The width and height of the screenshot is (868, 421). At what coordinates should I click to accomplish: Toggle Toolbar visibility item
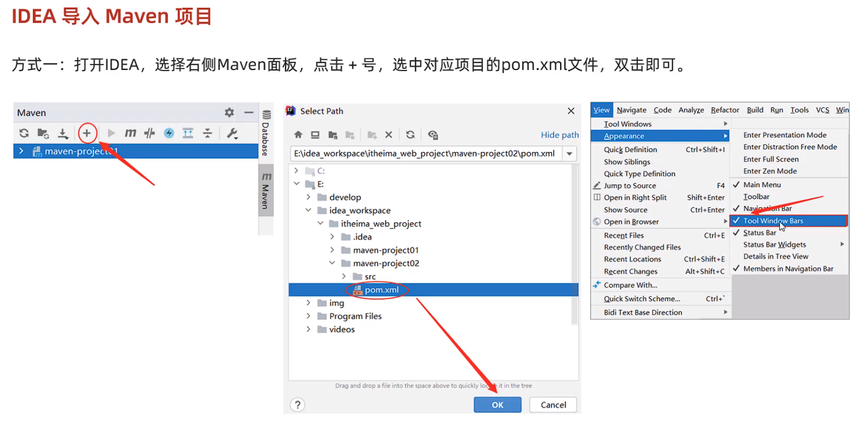coord(789,197)
